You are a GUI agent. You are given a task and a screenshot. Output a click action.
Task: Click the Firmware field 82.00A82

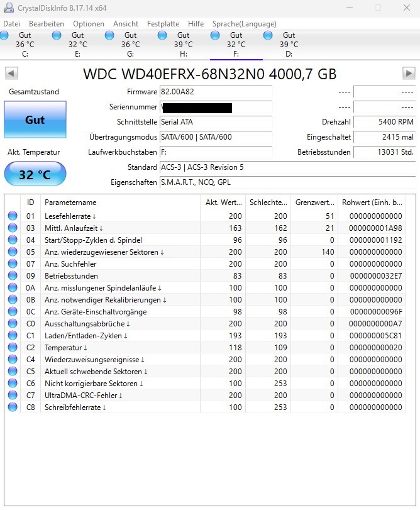point(216,92)
